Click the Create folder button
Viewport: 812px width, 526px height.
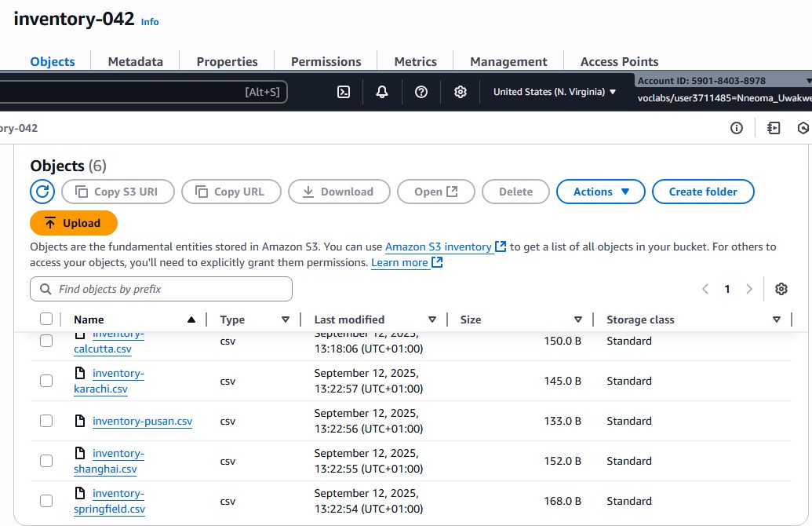pyautogui.click(x=703, y=192)
